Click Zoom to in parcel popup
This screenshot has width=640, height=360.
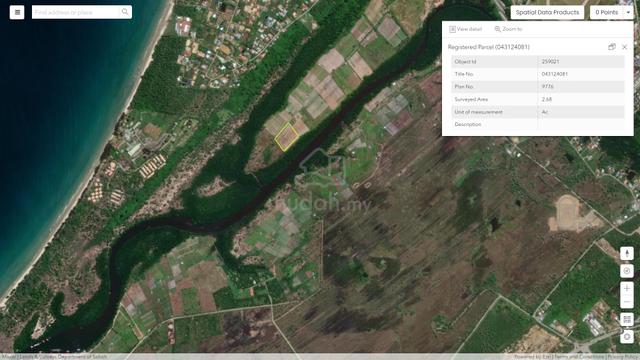click(x=508, y=29)
